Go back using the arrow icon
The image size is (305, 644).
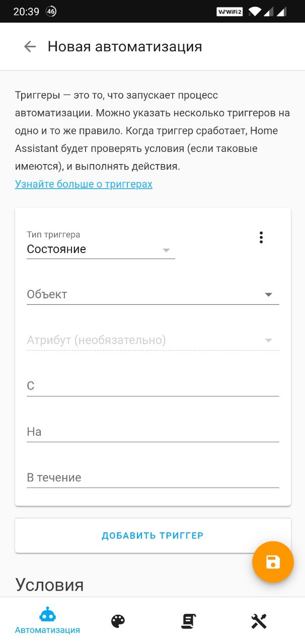[30, 47]
